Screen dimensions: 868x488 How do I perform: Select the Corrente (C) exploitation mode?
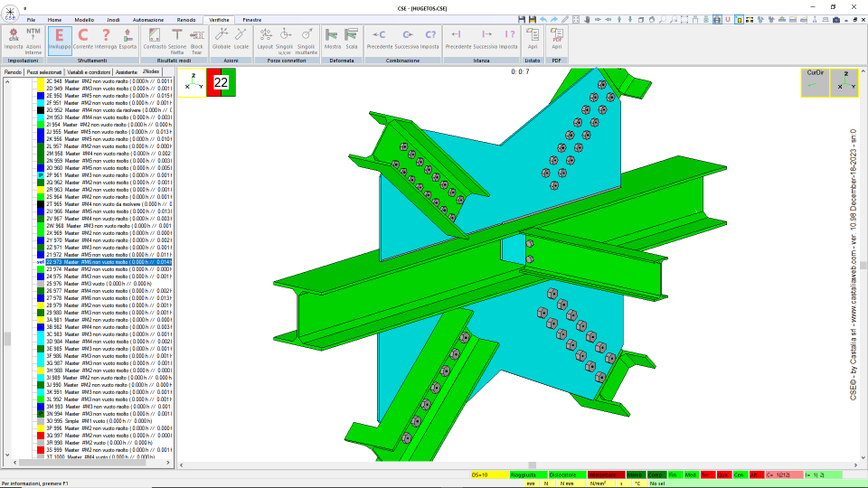pos(83,39)
